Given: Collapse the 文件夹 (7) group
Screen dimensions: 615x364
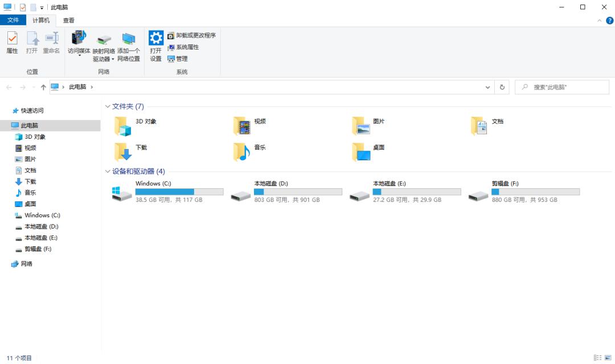Looking at the screenshot, I should [108, 106].
